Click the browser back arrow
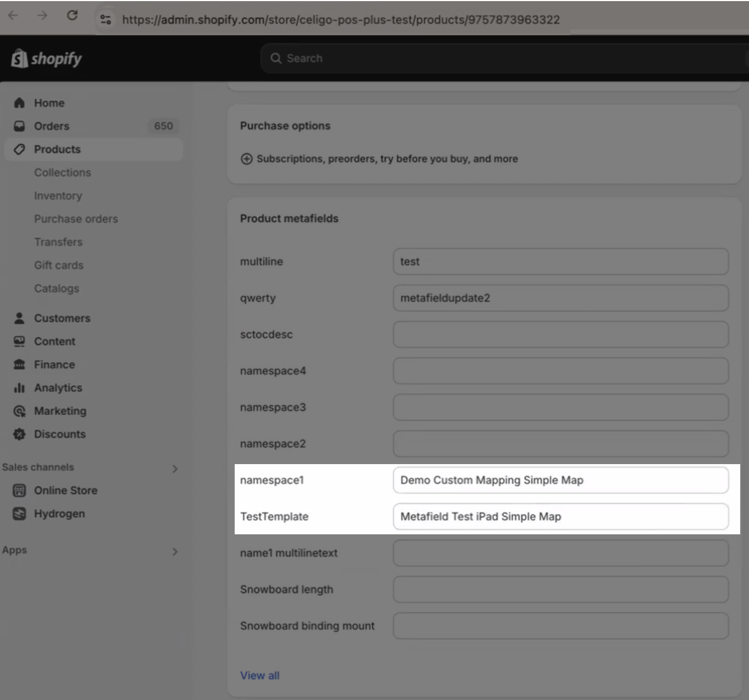 coord(13,15)
